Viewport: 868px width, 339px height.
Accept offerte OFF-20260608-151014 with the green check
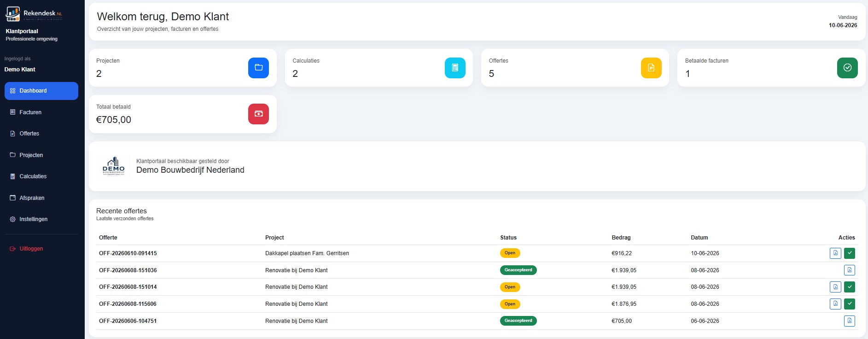(850, 287)
